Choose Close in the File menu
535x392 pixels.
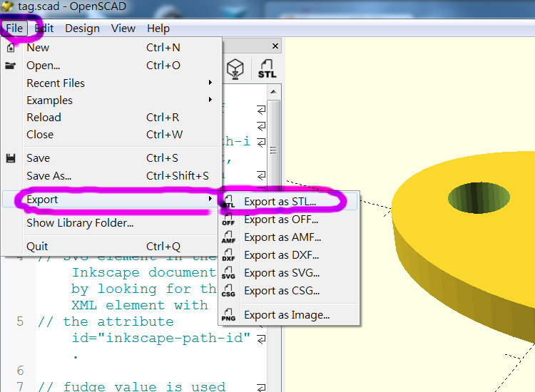tap(111, 135)
